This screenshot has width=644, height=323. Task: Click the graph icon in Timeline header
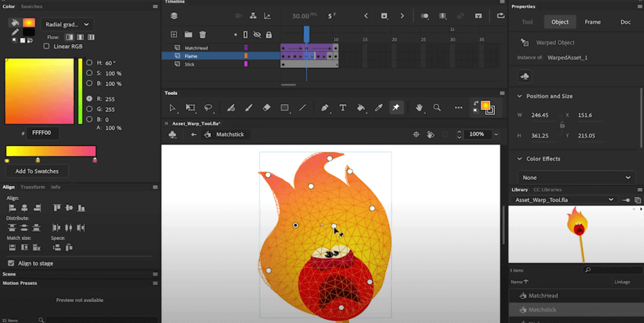click(267, 16)
